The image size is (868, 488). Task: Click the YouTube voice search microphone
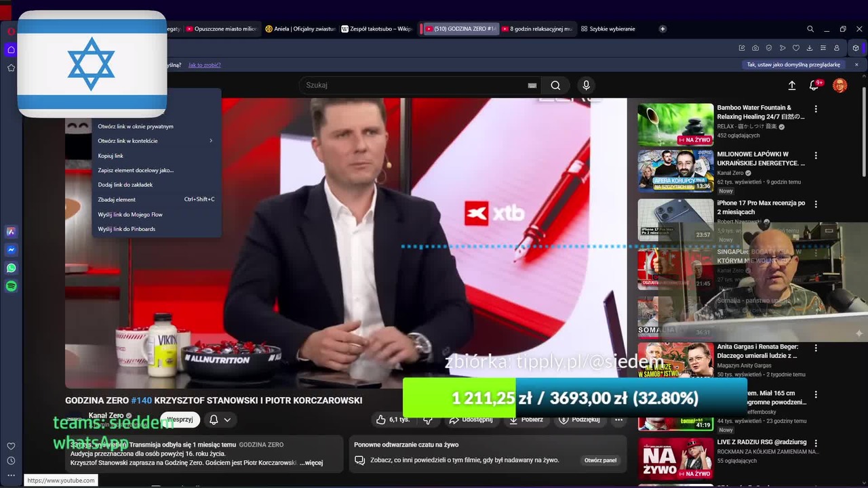point(586,85)
